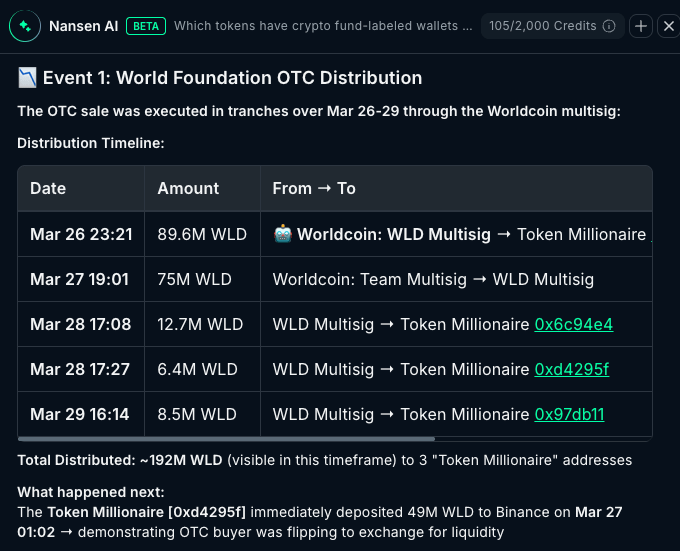The width and height of the screenshot is (680, 551).
Task: Click the 'Total Distributed: ~192M WLD' text
Action: [x=120, y=460]
